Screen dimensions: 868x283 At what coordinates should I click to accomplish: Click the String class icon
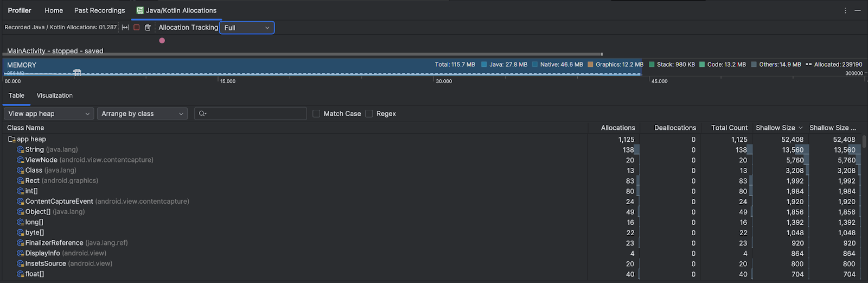(20, 150)
